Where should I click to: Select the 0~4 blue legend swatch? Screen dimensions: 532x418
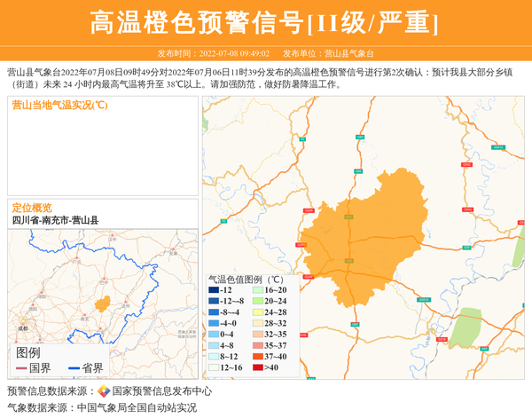[214, 335]
